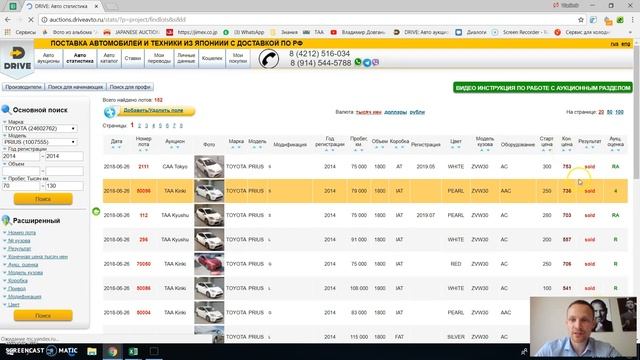Click the green Chrome extension icon

tap(620, 20)
